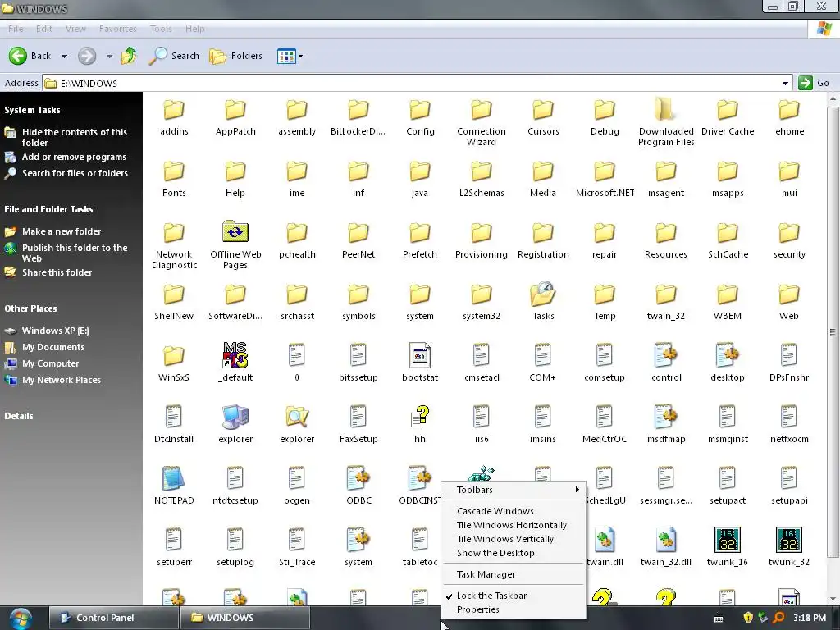Open the Tools menu
Viewport: 840px width, 630px height.
[x=161, y=29]
